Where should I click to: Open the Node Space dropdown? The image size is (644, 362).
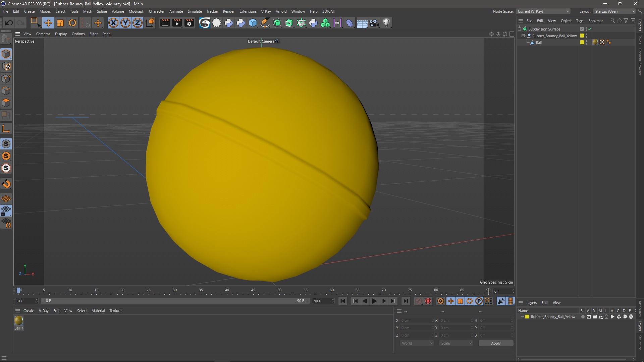[543, 11]
